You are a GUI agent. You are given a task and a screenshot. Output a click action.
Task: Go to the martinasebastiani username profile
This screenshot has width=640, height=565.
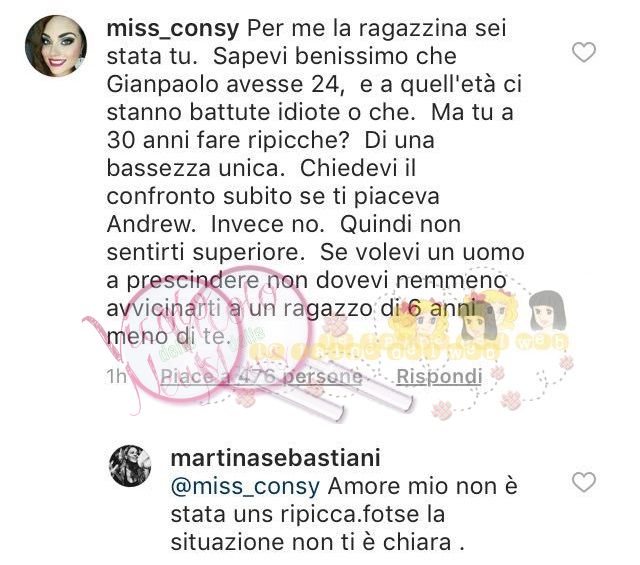click(276, 458)
